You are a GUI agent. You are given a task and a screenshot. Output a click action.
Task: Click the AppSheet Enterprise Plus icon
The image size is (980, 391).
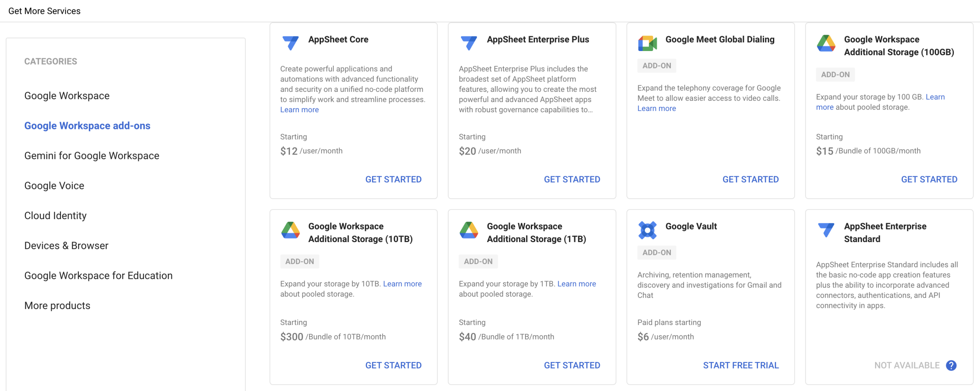469,42
